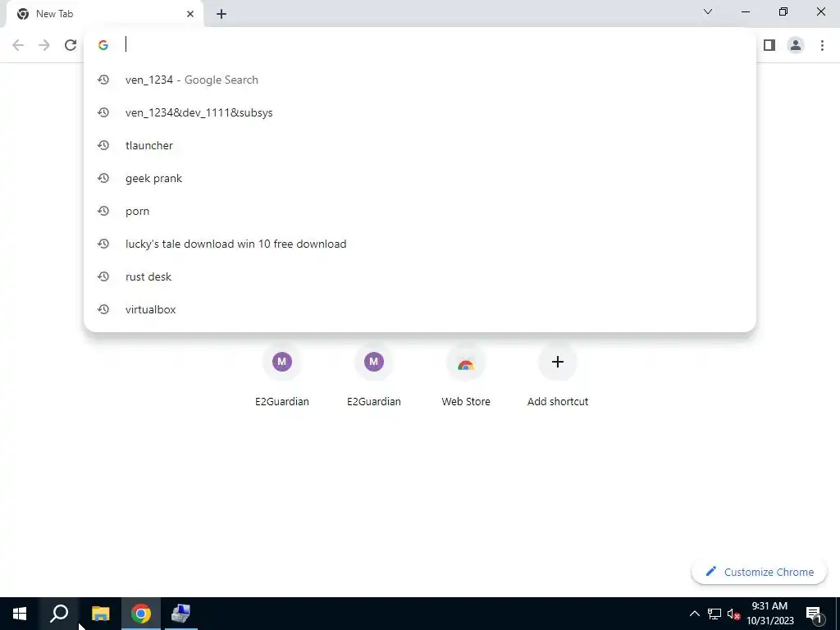Click history clock icon beside 'virtualbox'

[103, 309]
